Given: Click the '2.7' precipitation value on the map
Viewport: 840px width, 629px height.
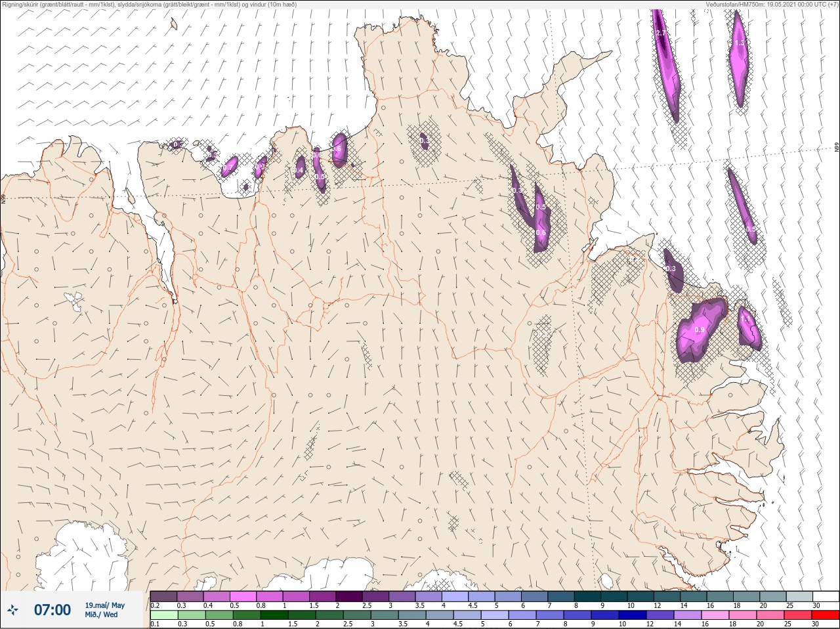Looking at the screenshot, I should point(661,33).
